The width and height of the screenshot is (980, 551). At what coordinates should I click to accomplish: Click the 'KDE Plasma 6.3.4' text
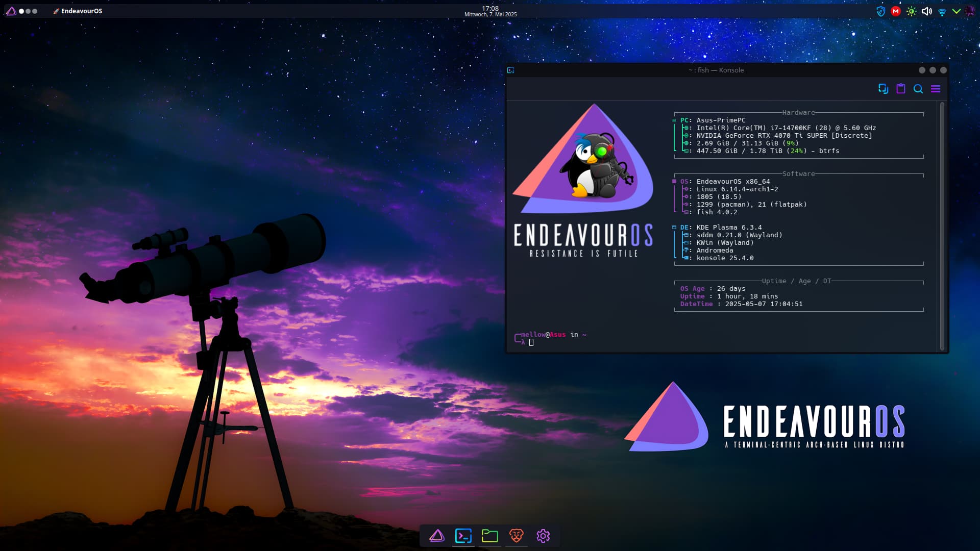[729, 228]
